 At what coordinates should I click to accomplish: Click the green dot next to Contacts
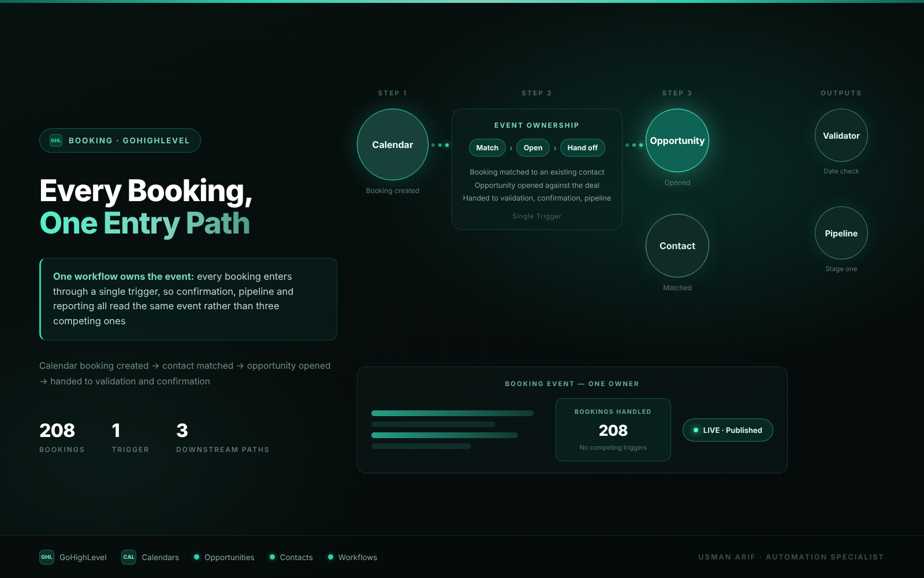[x=272, y=557]
